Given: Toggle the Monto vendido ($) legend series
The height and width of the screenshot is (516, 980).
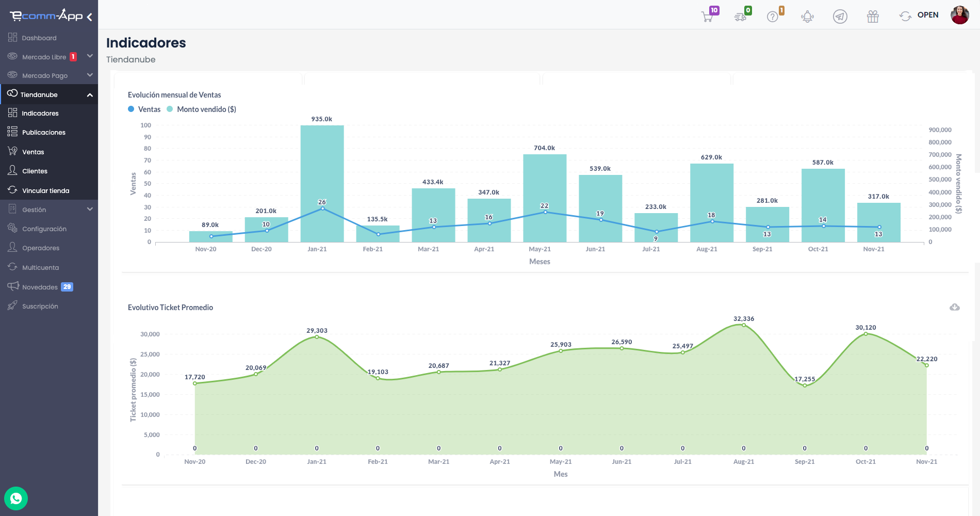Looking at the screenshot, I should [x=202, y=109].
